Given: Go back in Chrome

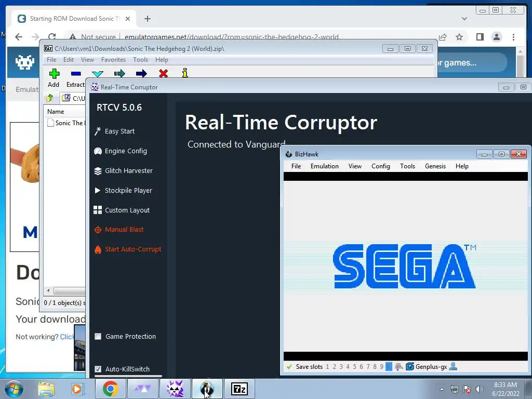Looking at the screenshot, I should 19,37.
